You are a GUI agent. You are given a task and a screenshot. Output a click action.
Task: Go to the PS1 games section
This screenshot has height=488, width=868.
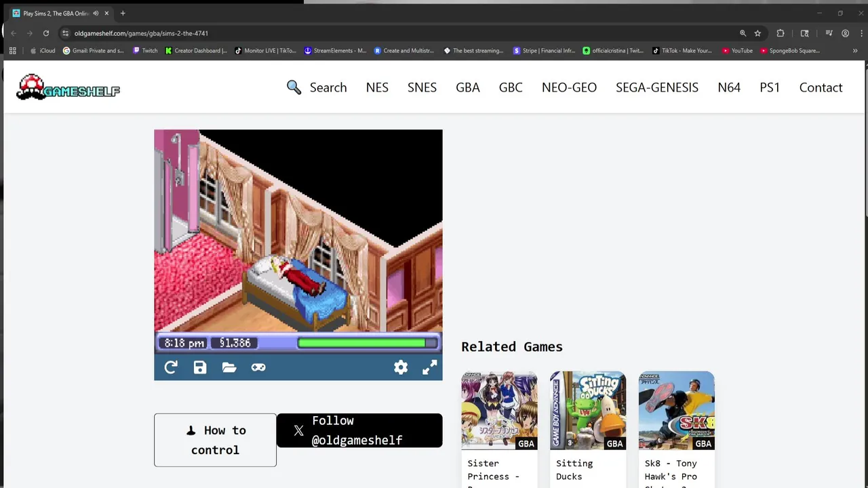[x=770, y=87]
